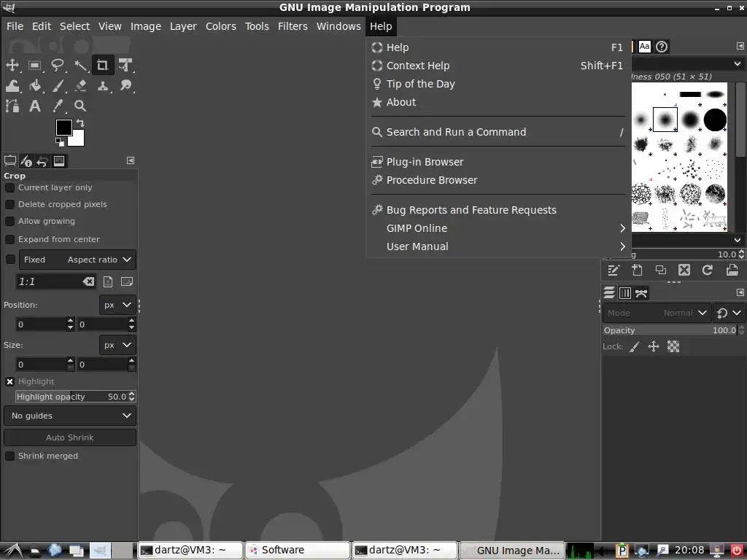Click the foreground color swatch
The height and width of the screenshot is (560, 747).
[64, 128]
